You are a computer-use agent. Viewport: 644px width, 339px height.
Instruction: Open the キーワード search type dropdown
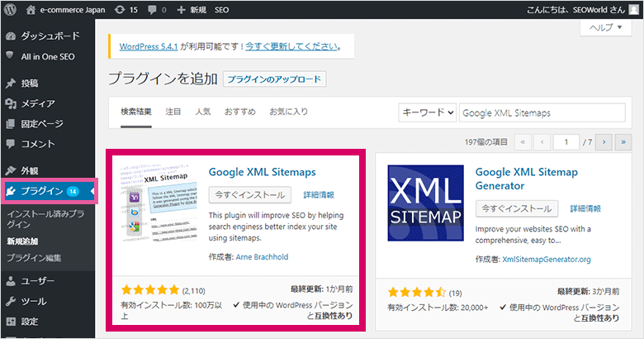[x=427, y=112]
